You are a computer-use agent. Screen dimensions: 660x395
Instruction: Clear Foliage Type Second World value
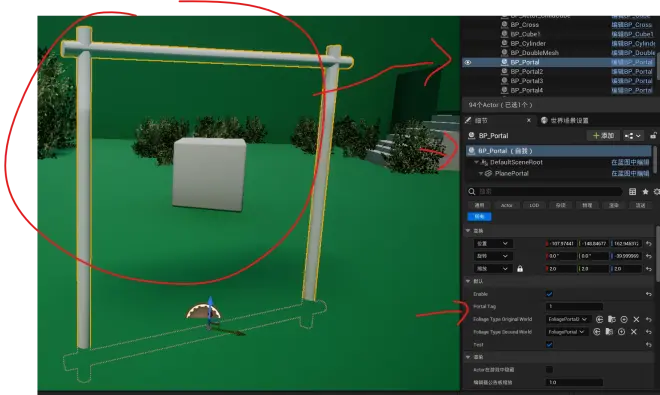coord(634,332)
